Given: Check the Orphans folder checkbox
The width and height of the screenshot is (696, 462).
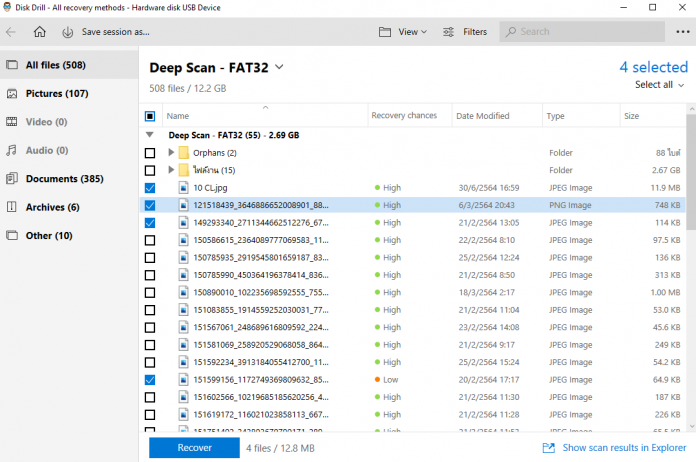Looking at the screenshot, I should 150,153.
